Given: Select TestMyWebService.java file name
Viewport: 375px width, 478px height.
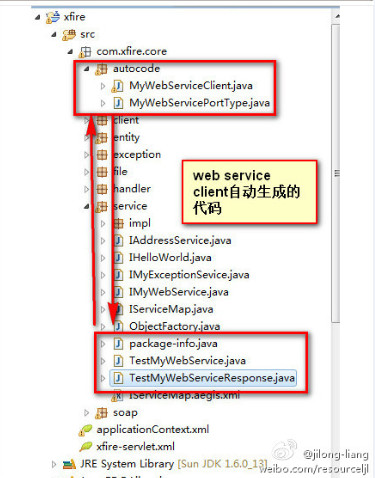Looking at the screenshot, I should pos(187,361).
